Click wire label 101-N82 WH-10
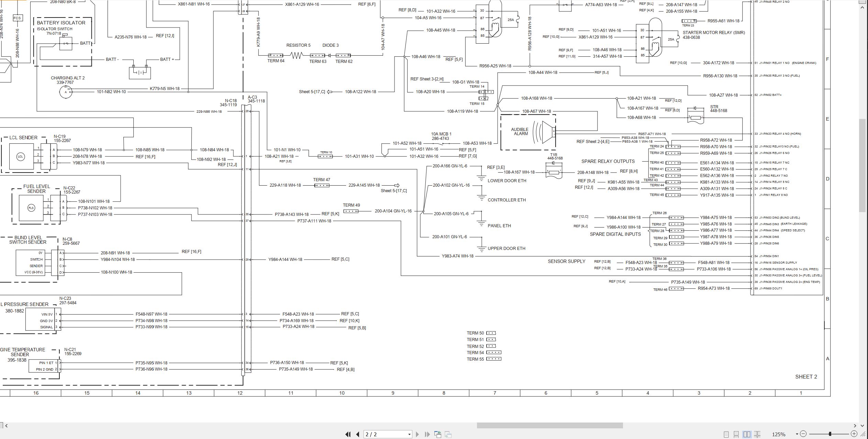 (111, 92)
